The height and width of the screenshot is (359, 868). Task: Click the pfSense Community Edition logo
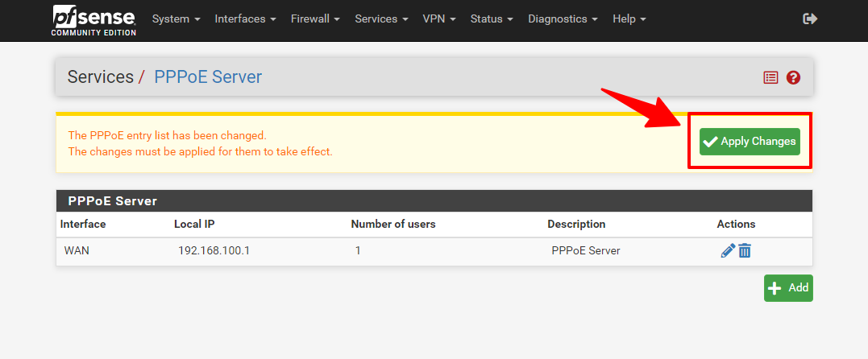coord(93,20)
